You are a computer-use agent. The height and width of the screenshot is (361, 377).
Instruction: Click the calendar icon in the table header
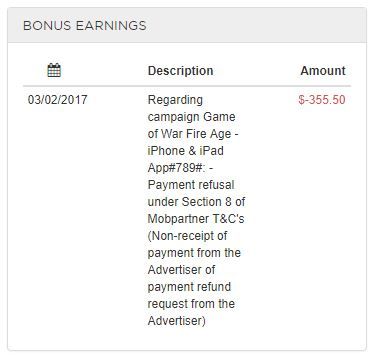(54, 70)
